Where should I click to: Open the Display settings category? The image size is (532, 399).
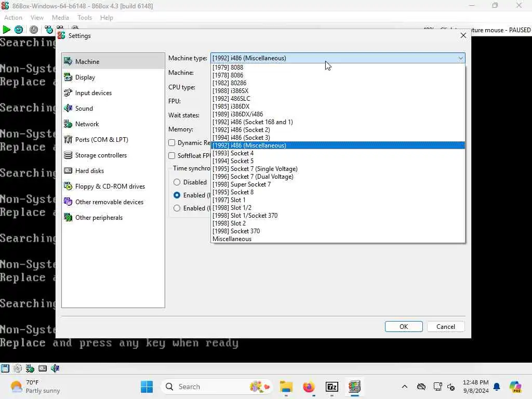[113, 77]
